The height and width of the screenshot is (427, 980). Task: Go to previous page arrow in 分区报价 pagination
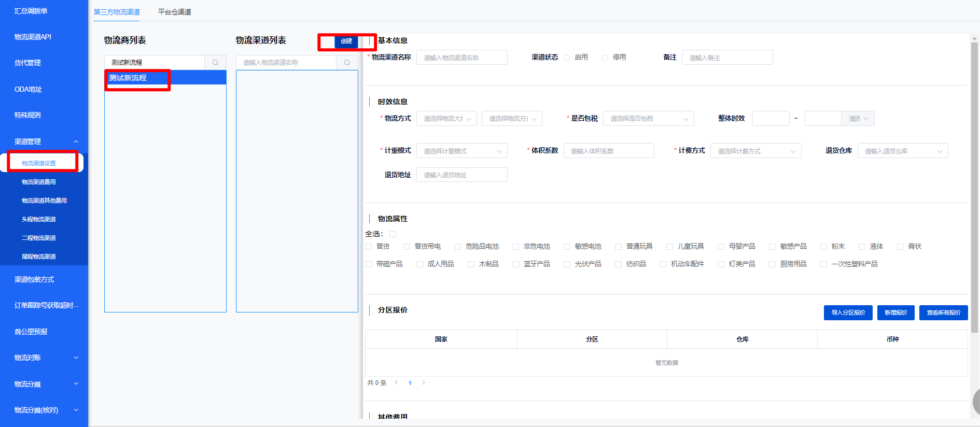click(396, 382)
